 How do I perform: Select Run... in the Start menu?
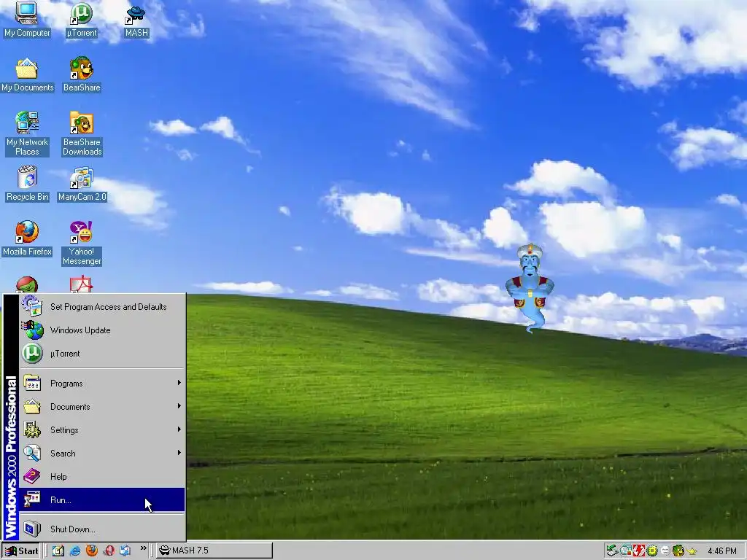(x=102, y=500)
